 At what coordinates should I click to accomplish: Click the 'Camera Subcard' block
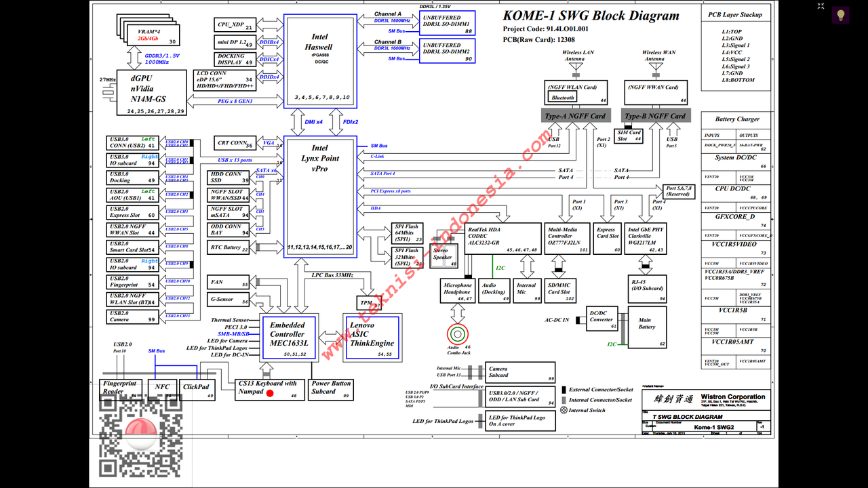click(x=521, y=372)
